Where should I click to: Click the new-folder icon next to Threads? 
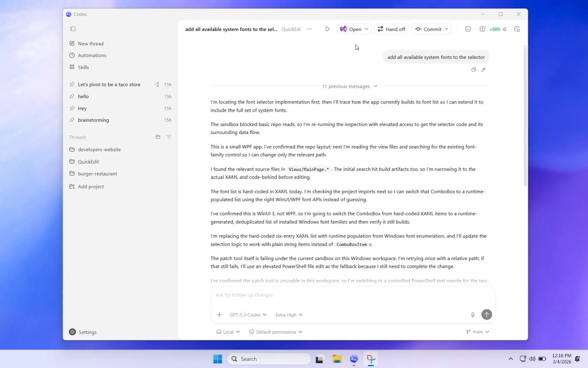(x=158, y=137)
